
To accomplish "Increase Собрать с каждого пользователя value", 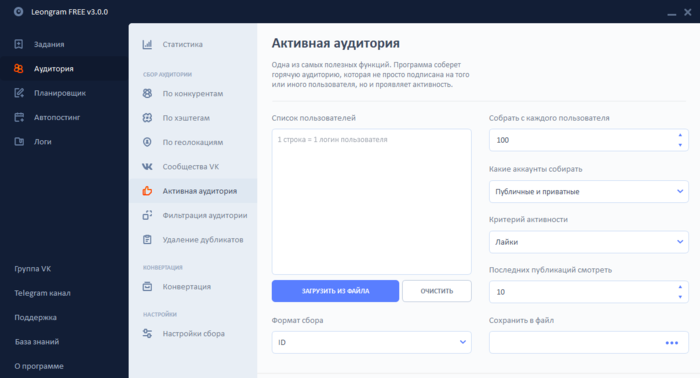I will [680, 135].
